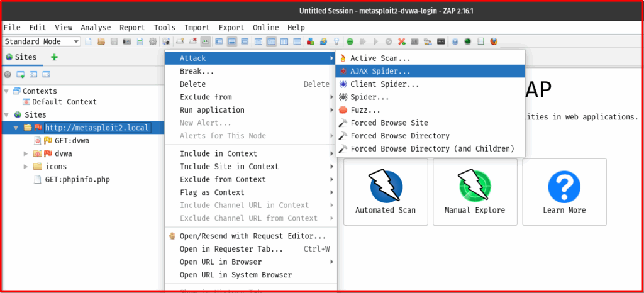This screenshot has height=293, width=644.
Task: Click the light bulb toolbar icon
Action: [336, 41]
